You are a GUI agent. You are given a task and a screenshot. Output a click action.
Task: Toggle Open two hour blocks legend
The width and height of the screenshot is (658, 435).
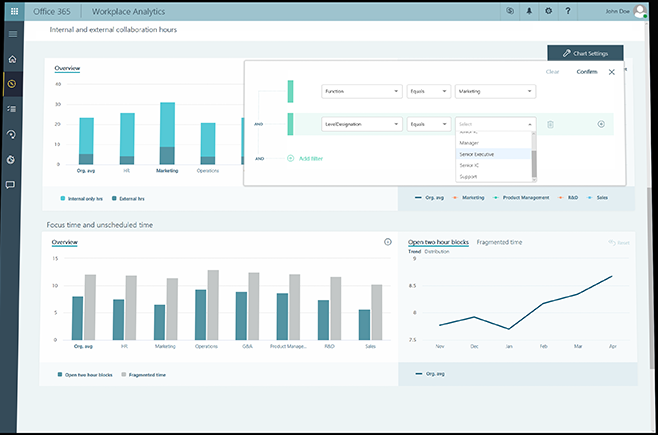(85, 375)
